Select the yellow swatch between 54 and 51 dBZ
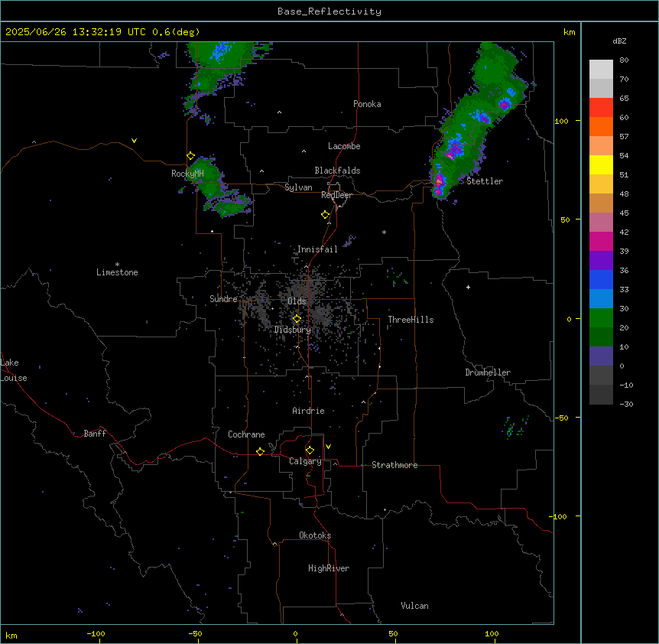This screenshot has width=659, height=644. pos(601,164)
